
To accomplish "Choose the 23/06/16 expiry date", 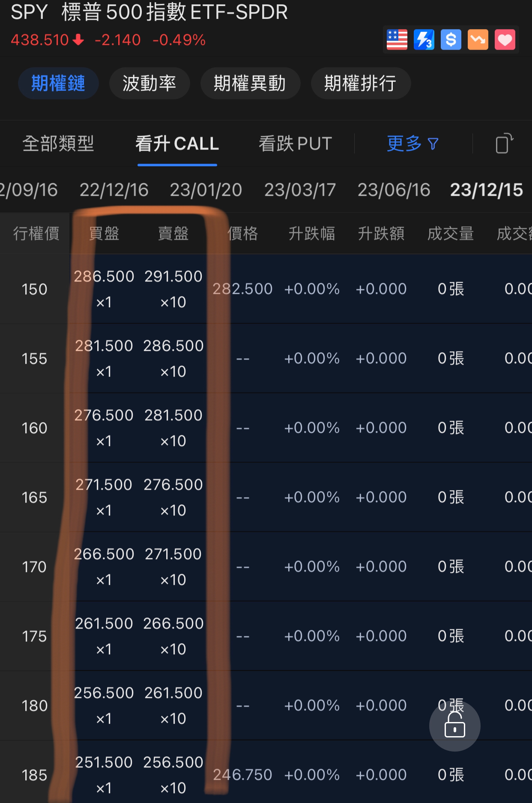I will [x=394, y=190].
